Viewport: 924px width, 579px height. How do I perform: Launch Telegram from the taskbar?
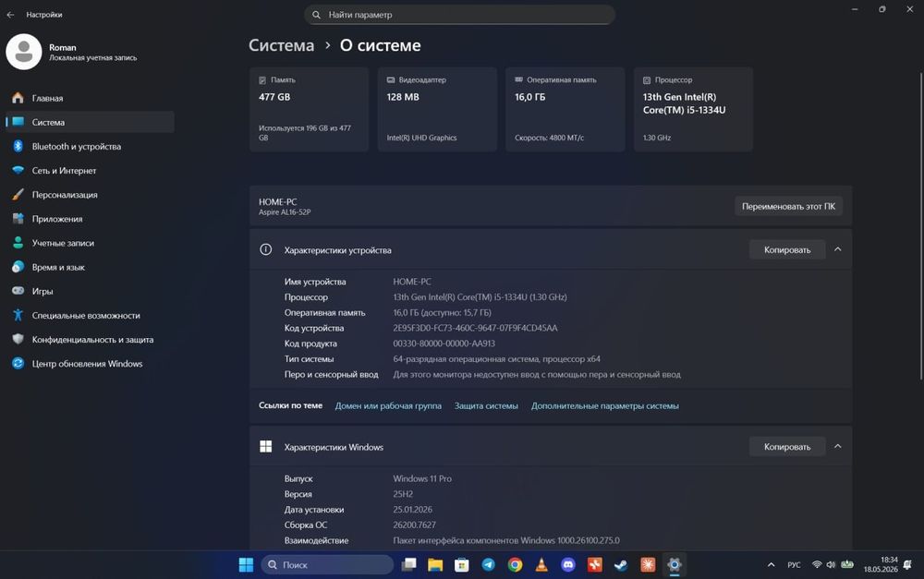pos(488,565)
